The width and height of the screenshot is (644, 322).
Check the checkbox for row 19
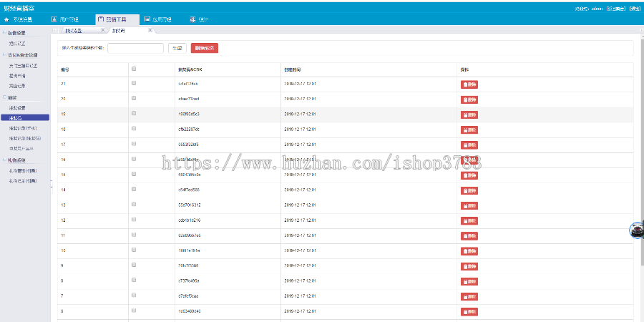point(134,113)
